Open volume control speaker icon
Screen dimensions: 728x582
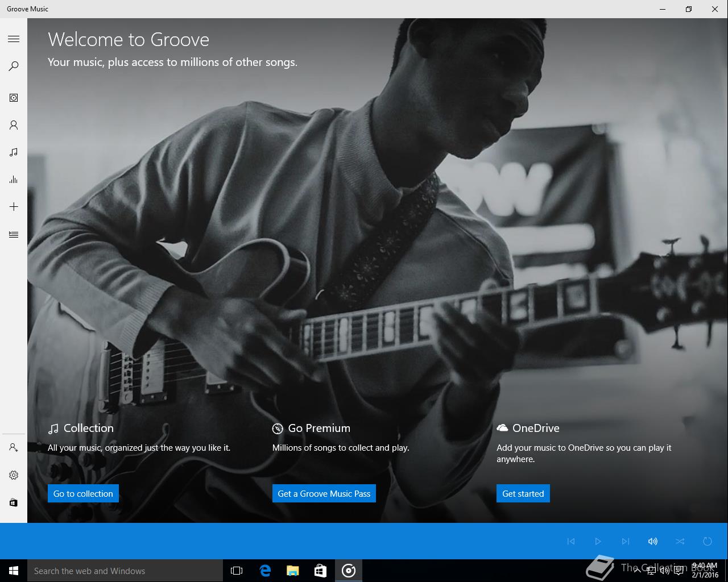(x=653, y=541)
